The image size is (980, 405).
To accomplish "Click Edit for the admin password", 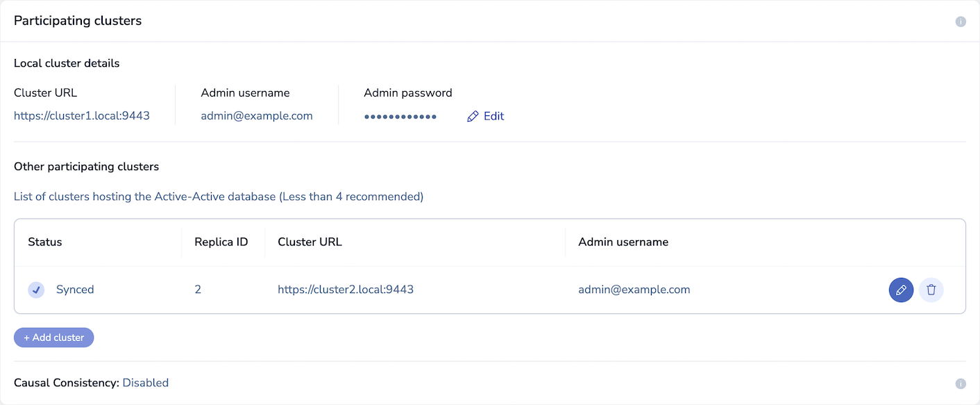I will [x=493, y=116].
